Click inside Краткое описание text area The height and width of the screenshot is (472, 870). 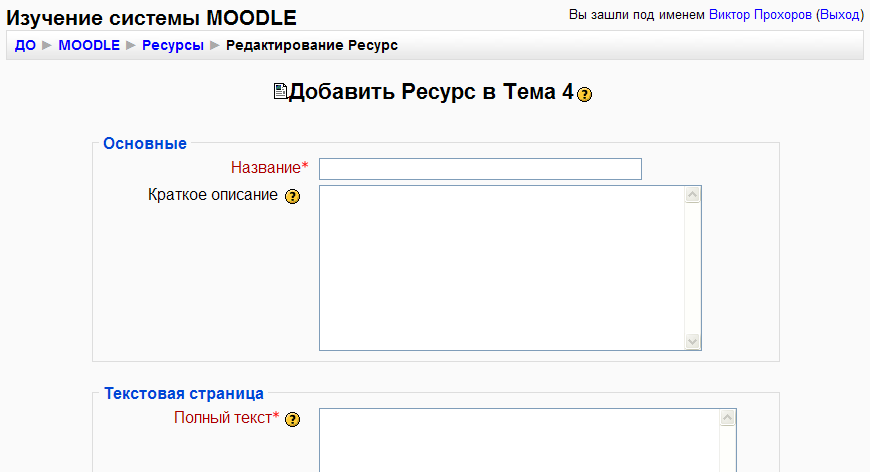(502, 268)
